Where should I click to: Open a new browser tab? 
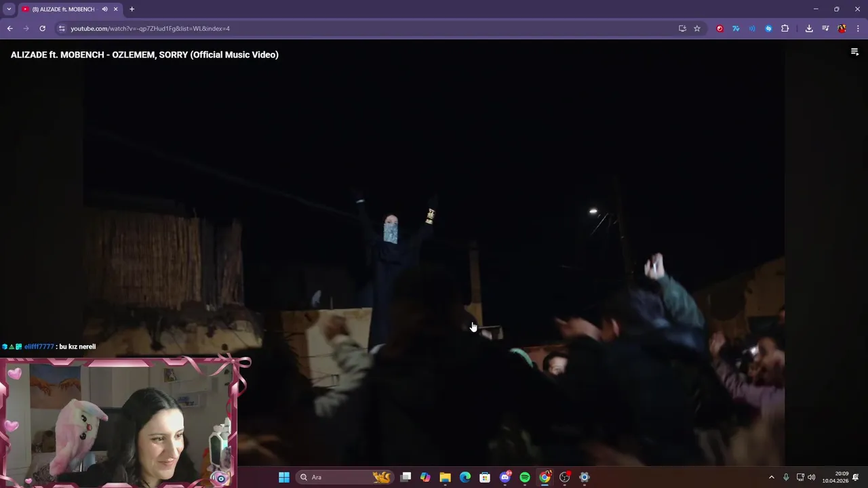pos(132,9)
